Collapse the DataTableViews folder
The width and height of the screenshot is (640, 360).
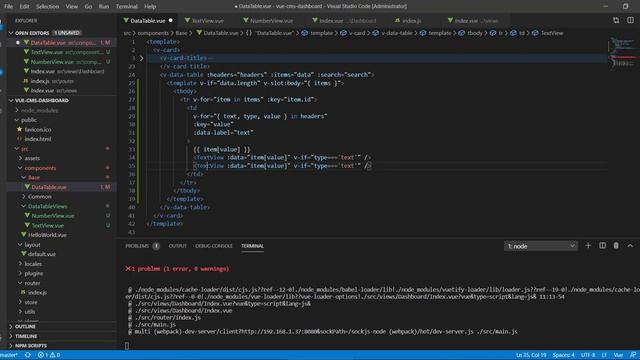47,207
